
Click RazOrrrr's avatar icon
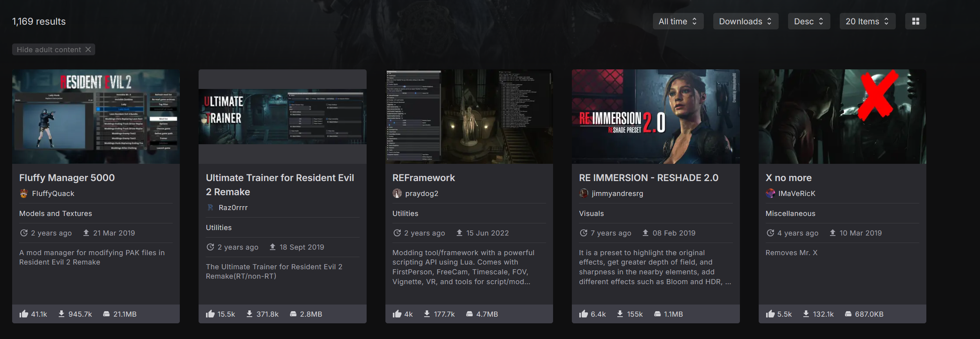tap(210, 208)
